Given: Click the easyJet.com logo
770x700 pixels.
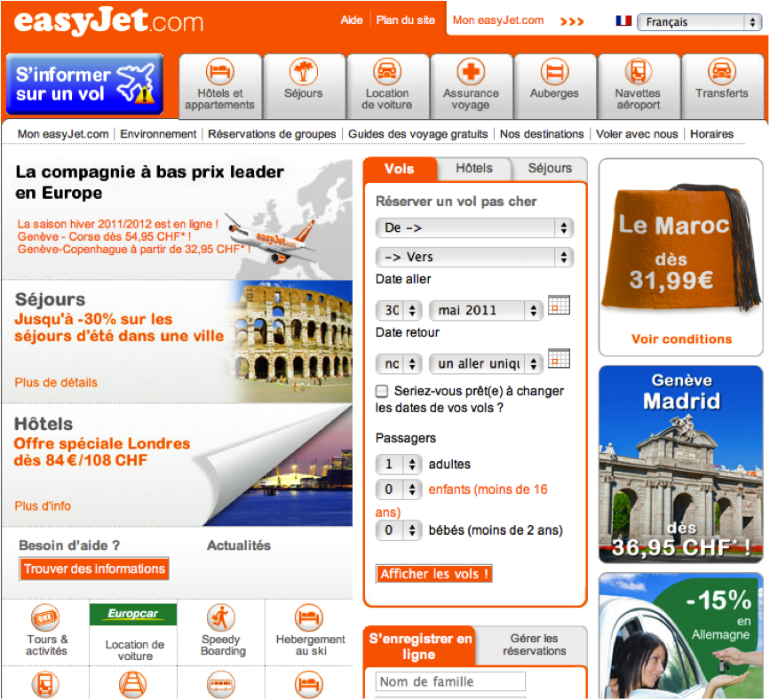Looking at the screenshot, I should tap(108, 21).
